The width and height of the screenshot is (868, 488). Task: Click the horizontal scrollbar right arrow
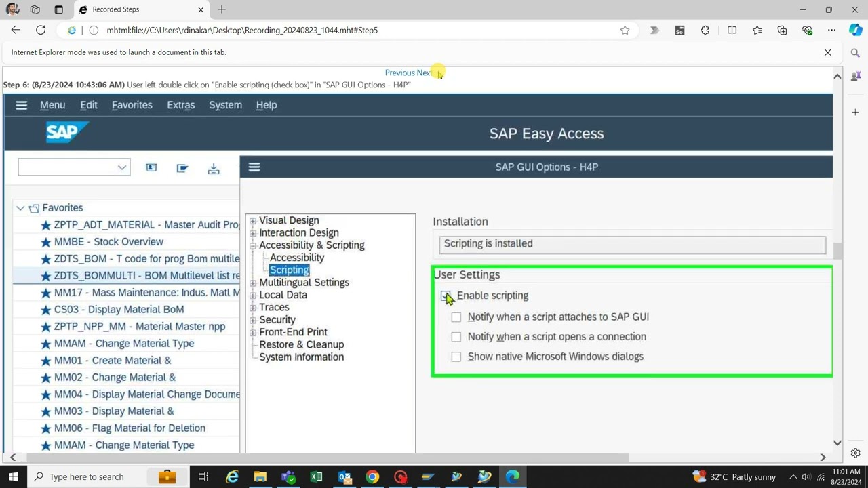(x=823, y=457)
